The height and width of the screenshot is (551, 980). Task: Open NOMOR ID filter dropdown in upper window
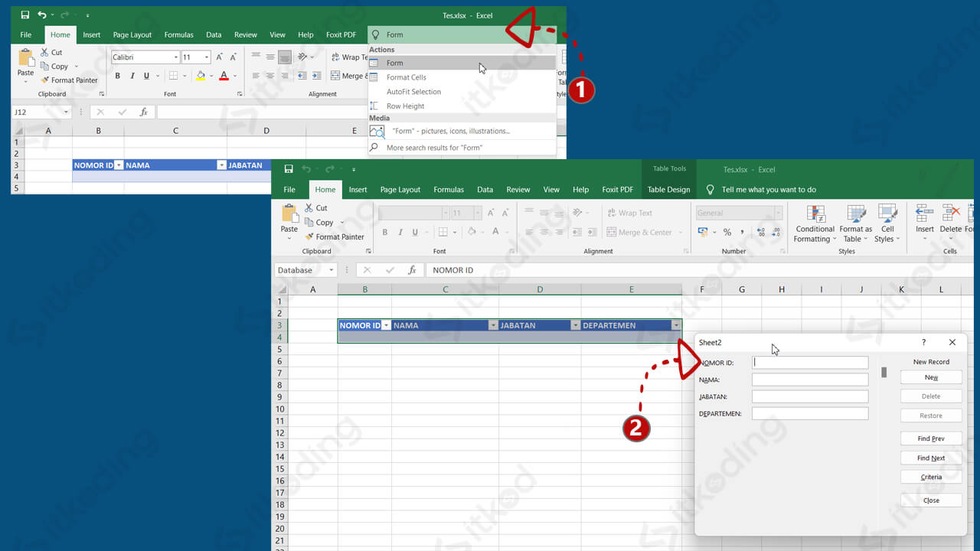tap(119, 165)
